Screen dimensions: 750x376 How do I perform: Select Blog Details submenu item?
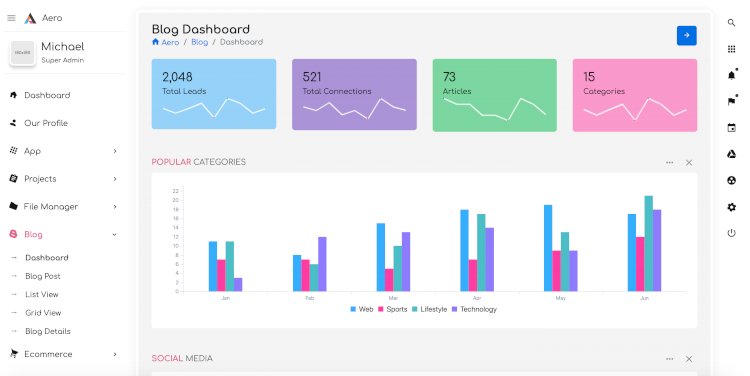coord(48,331)
